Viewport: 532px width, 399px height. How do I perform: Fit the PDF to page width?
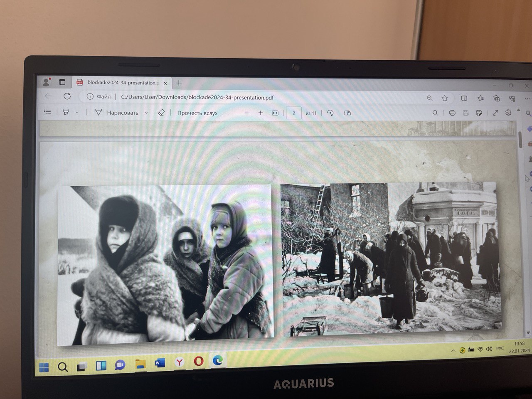pyautogui.click(x=275, y=113)
